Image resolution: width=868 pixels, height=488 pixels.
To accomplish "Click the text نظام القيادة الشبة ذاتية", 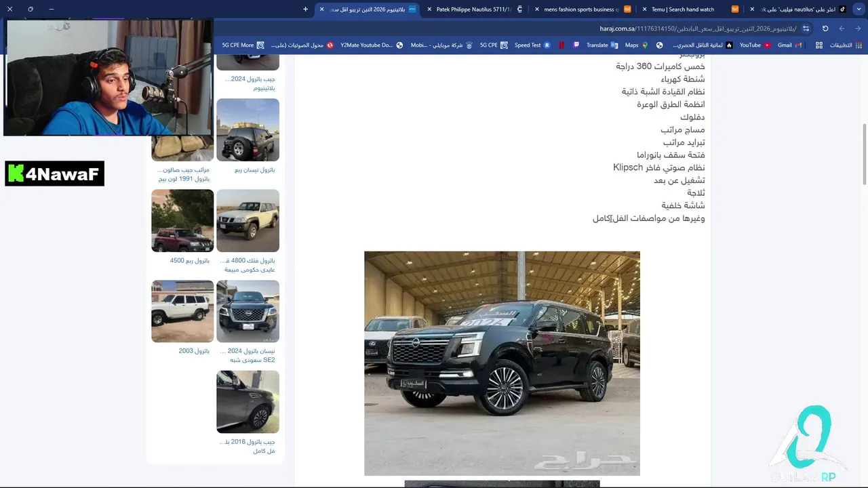I will click(663, 91).
